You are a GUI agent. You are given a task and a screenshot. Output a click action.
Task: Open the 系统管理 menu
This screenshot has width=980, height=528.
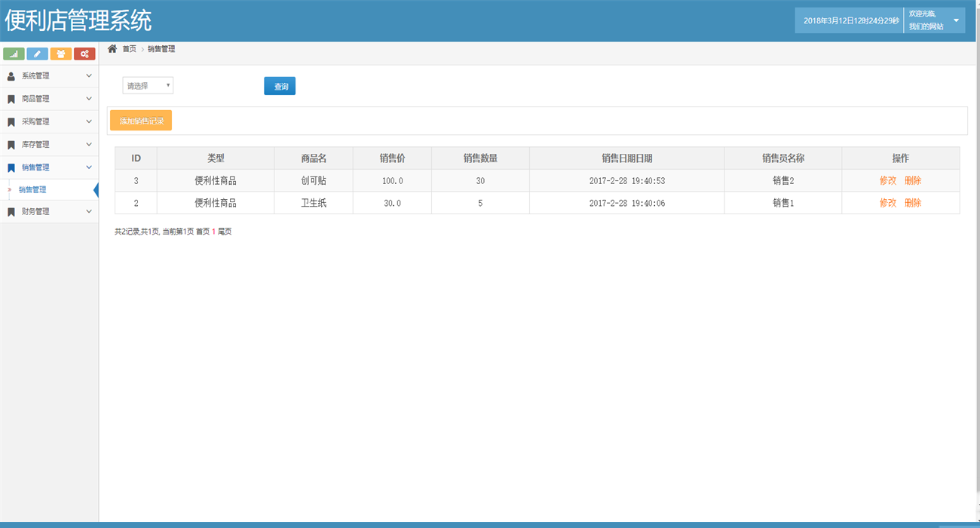[49, 76]
